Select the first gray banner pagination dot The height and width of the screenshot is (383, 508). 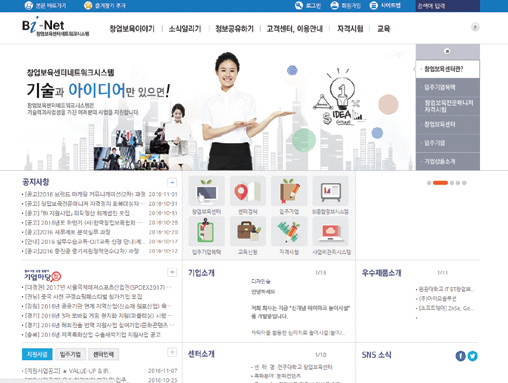tap(429, 183)
